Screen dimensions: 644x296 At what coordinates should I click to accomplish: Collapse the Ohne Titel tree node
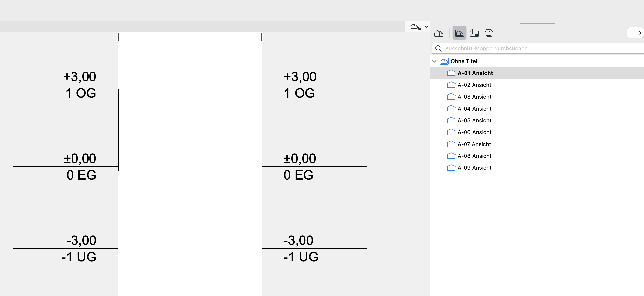pyautogui.click(x=434, y=61)
